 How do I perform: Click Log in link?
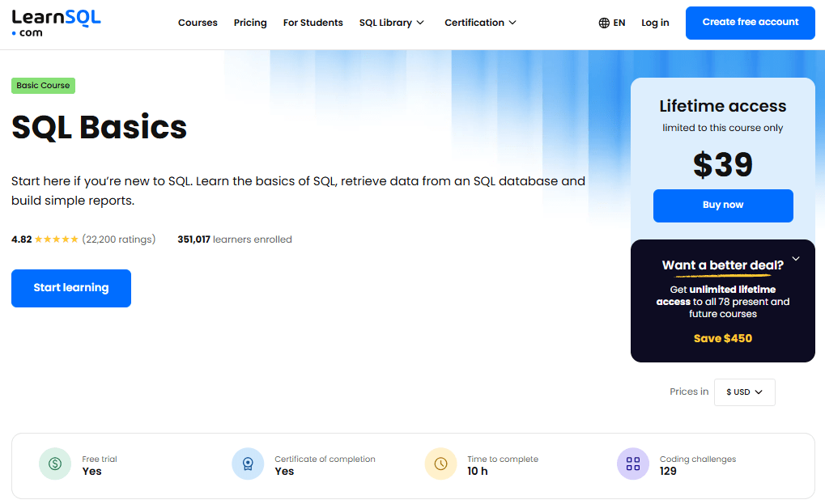pos(655,23)
